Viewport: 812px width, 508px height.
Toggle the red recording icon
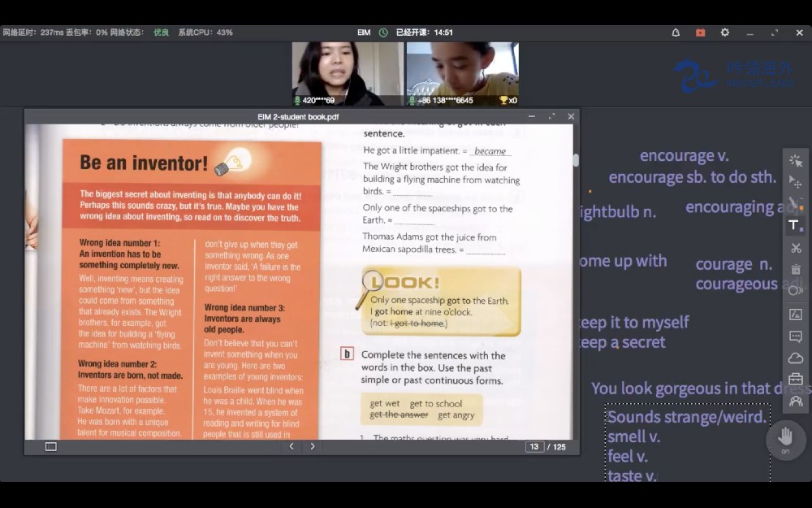point(700,33)
